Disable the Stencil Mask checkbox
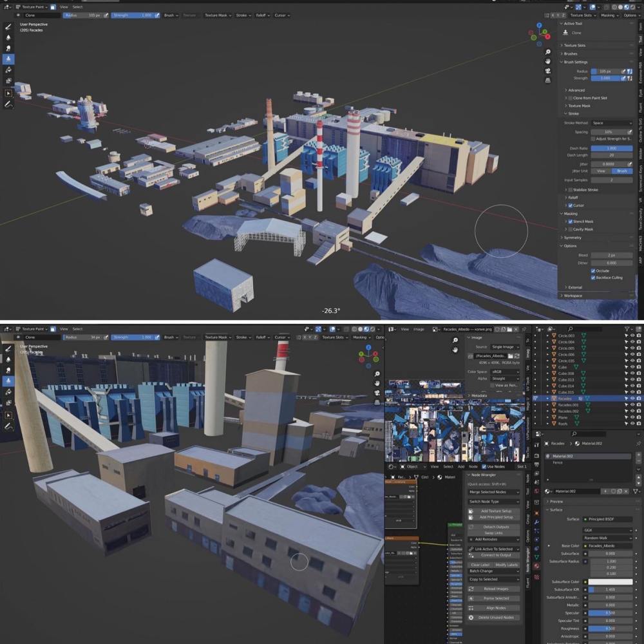This screenshot has width=644, height=644. tap(571, 222)
